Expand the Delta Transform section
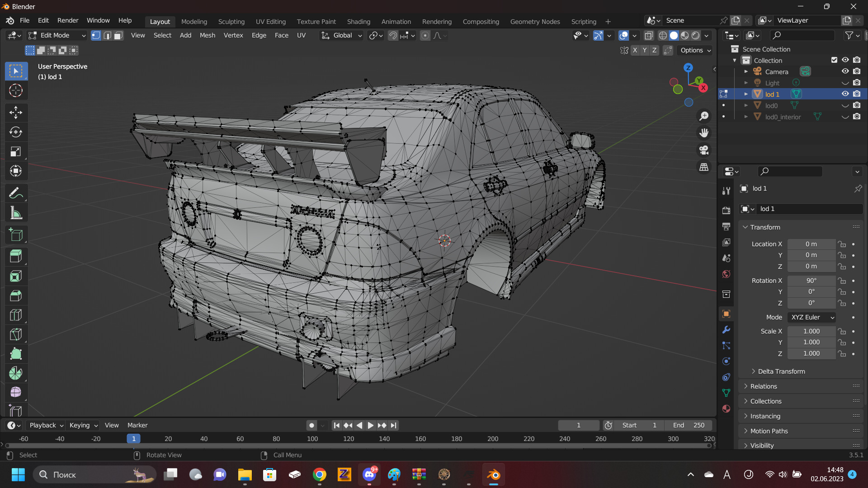Image resolution: width=868 pixels, height=488 pixels. pos(781,371)
